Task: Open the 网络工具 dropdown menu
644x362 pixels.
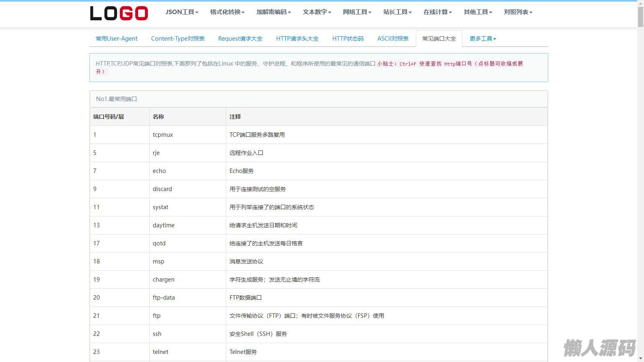Action: tap(357, 12)
